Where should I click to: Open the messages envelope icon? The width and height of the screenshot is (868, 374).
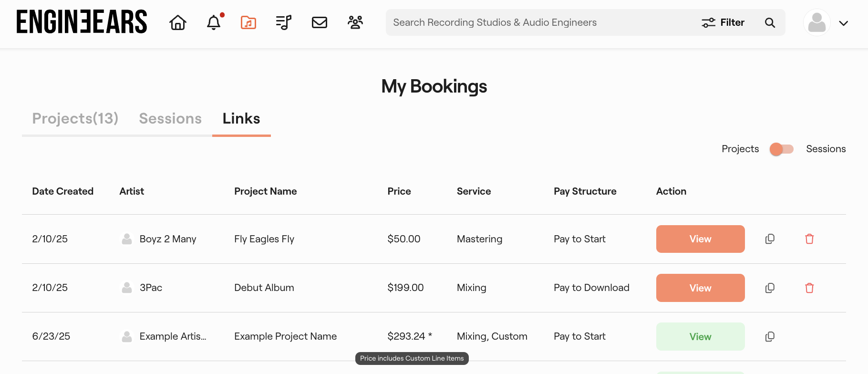click(x=319, y=22)
